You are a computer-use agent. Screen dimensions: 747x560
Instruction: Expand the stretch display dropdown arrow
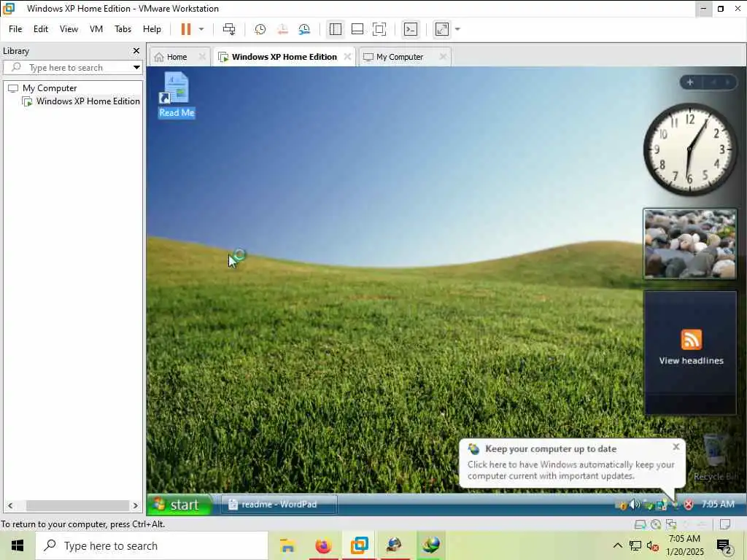(x=458, y=29)
